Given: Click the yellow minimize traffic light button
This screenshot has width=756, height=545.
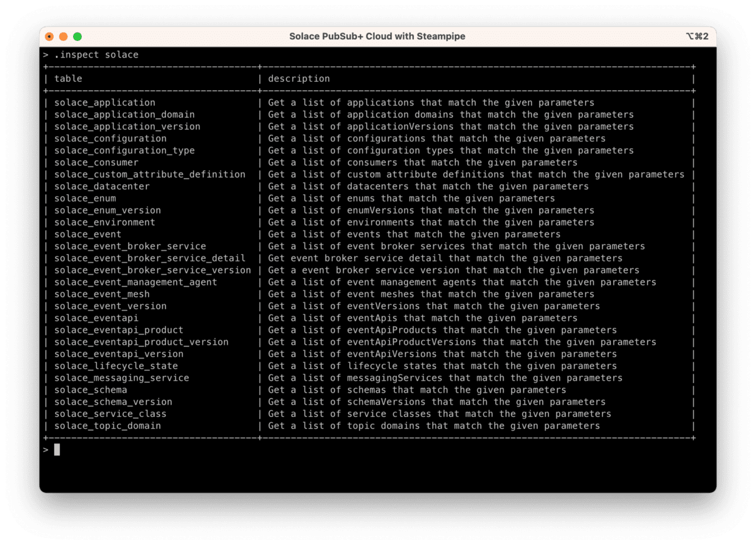Looking at the screenshot, I should coord(62,37).
